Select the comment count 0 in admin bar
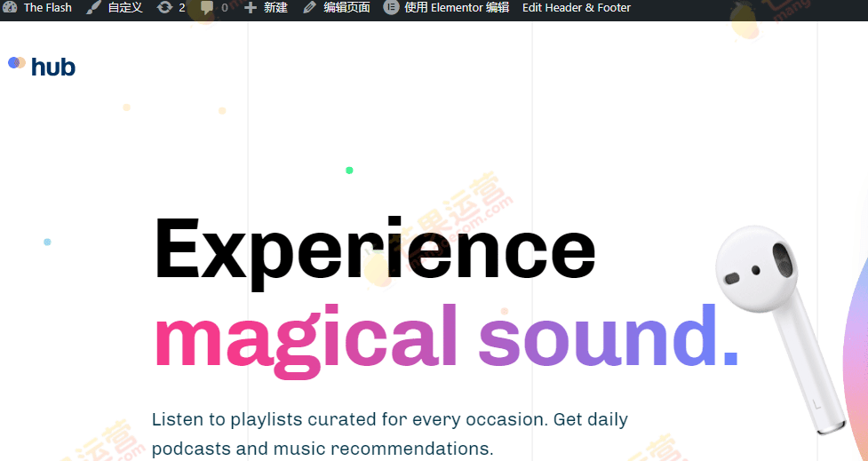Image resolution: width=868 pixels, height=461 pixels. coord(224,8)
